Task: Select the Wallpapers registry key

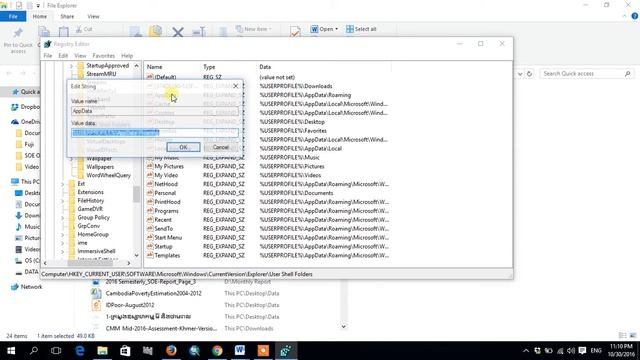Action: (x=100, y=167)
